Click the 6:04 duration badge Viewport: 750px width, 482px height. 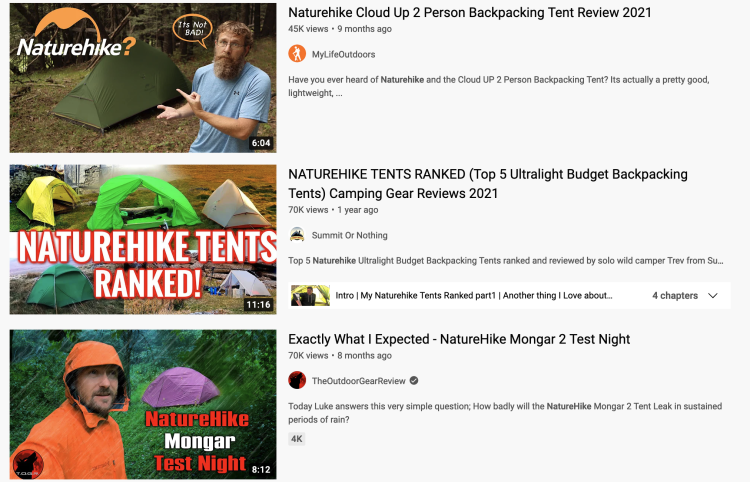click(261, 142)
